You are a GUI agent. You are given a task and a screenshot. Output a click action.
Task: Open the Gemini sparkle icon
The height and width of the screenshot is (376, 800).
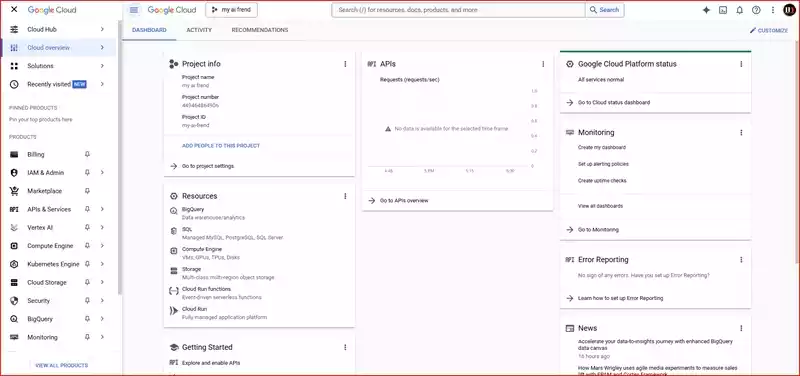pyautogui.click(x=706, y=10)
